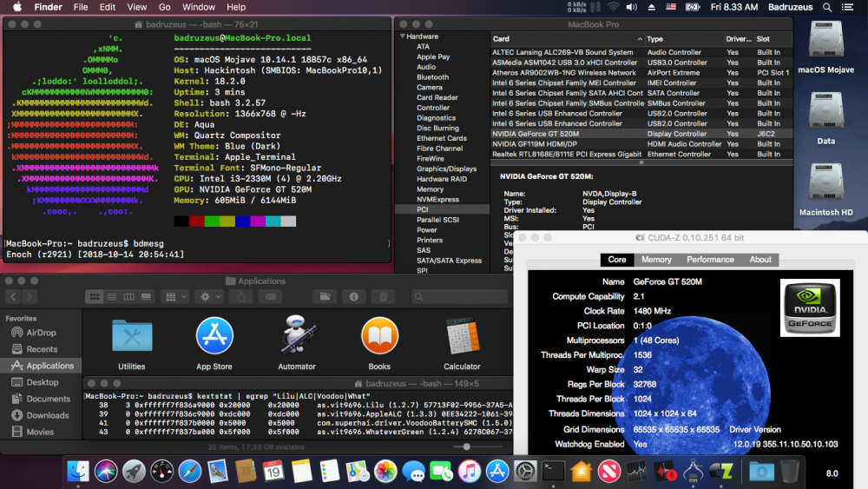Open Downloads folder stack in Dock
Viewport: 868px width, 489px height.
tap(762, 472)
